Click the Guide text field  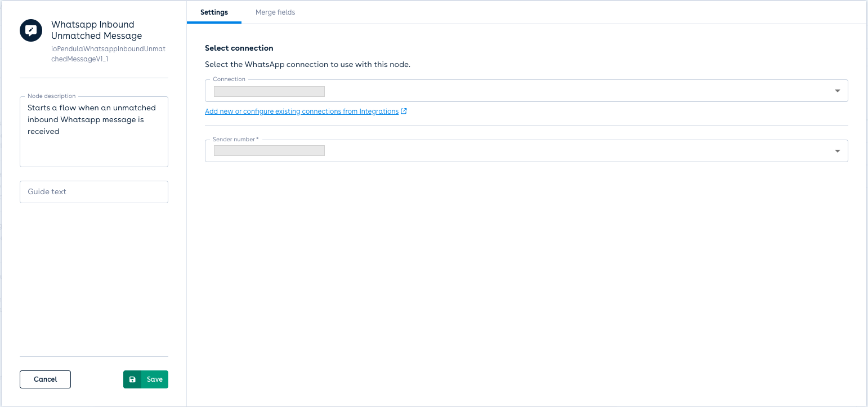[x=93, y=191]
